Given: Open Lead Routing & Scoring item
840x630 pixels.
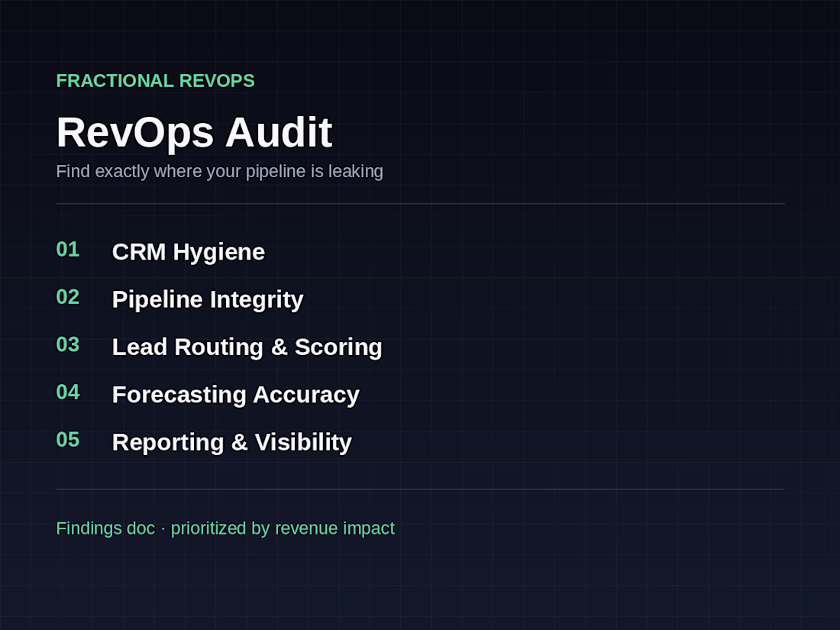Looking at the screenshot, I should pos(247,347).
